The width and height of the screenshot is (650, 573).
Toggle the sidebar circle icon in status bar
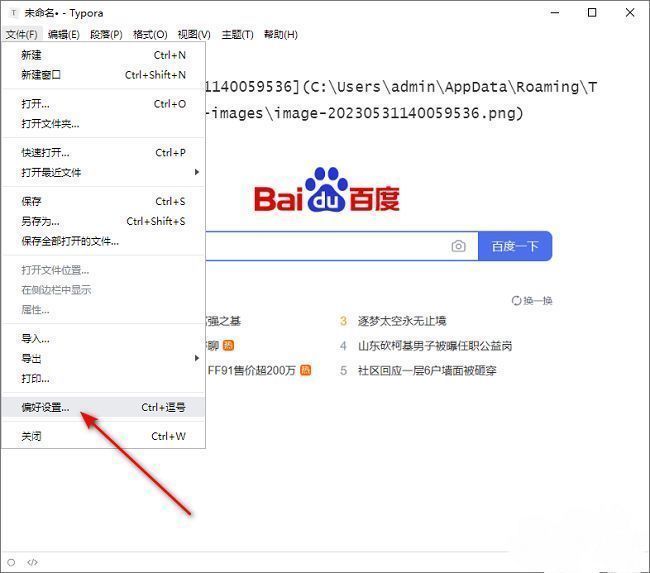click(11, 562)
